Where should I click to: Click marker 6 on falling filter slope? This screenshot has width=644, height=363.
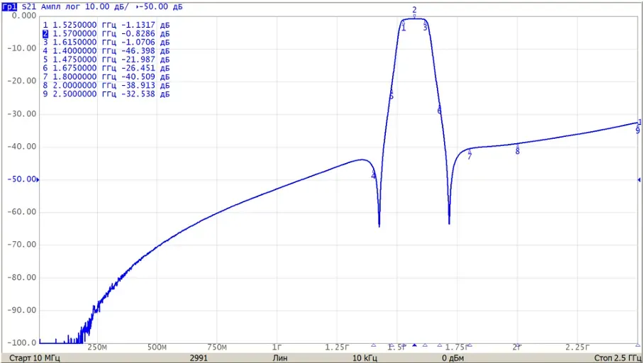coord(439,111)
